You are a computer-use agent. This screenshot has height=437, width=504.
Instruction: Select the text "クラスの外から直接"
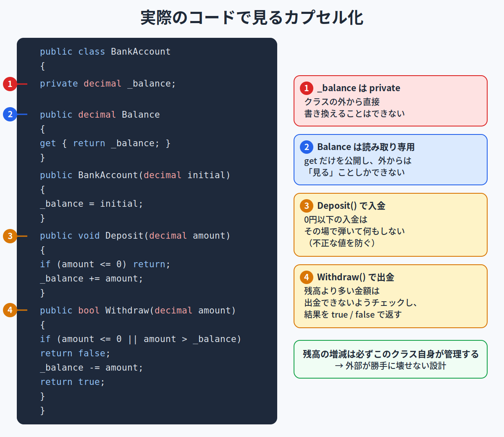point(342,102)
